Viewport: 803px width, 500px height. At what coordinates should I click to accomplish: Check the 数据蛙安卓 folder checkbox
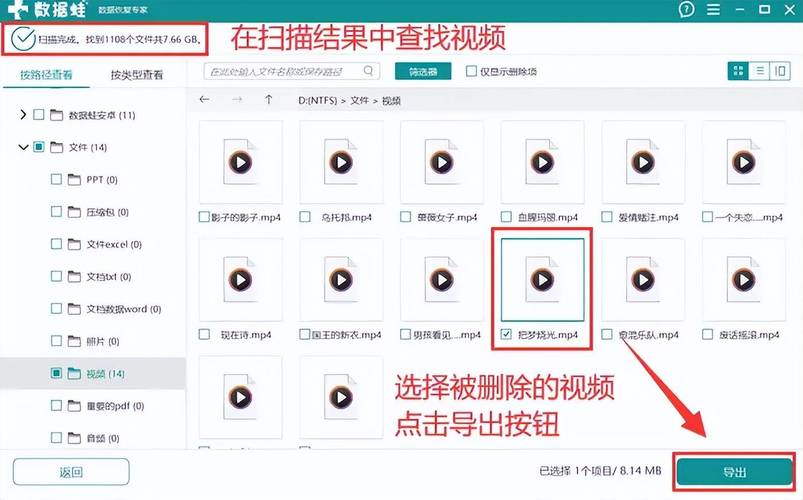38,115
